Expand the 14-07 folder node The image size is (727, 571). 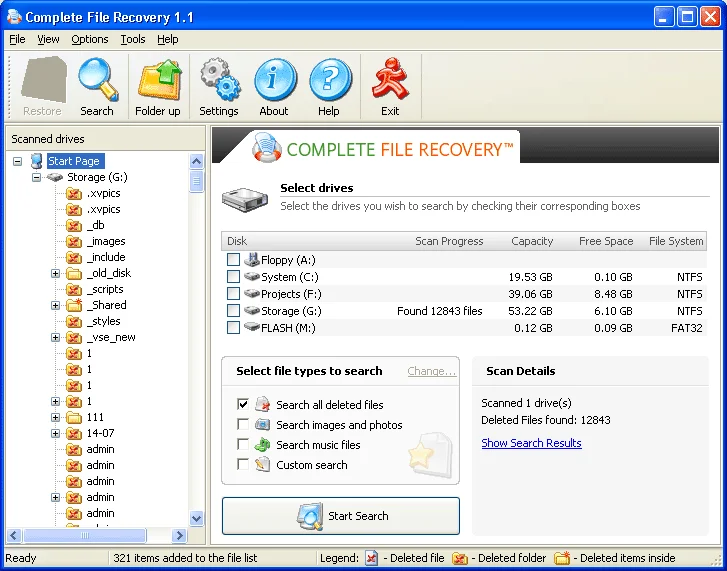(x=55, y=434)
